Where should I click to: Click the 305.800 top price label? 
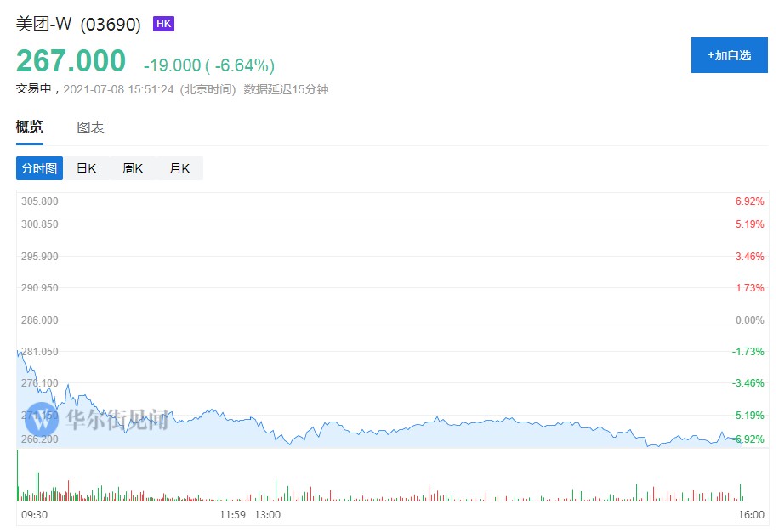(40, 201)
